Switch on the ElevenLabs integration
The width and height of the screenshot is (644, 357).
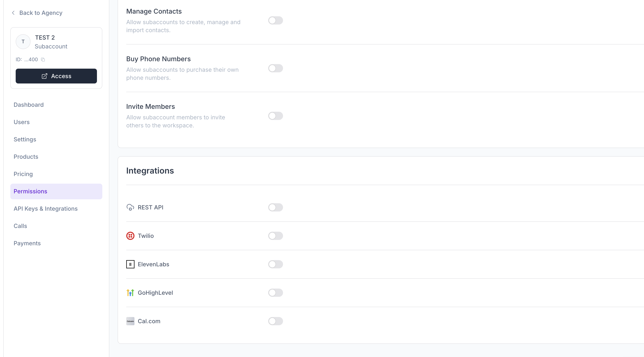276,264
